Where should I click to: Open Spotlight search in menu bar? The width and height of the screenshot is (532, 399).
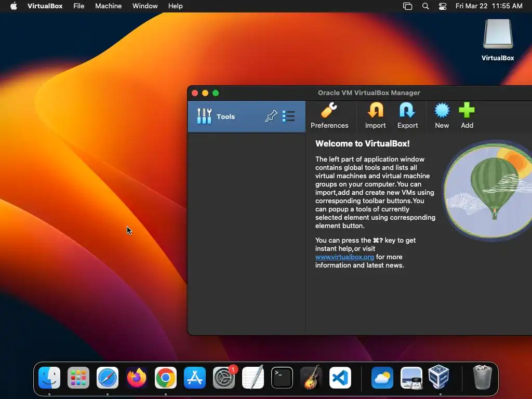tap(425, 6)
